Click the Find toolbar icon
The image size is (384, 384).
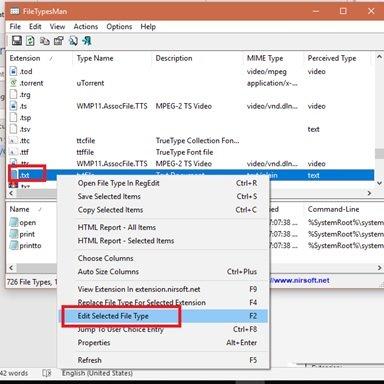[73, 41]
